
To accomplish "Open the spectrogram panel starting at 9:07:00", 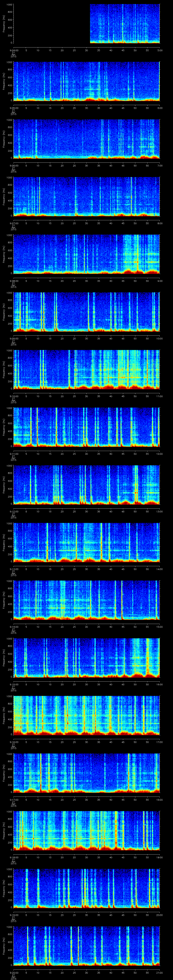I will tap(87, 197).
